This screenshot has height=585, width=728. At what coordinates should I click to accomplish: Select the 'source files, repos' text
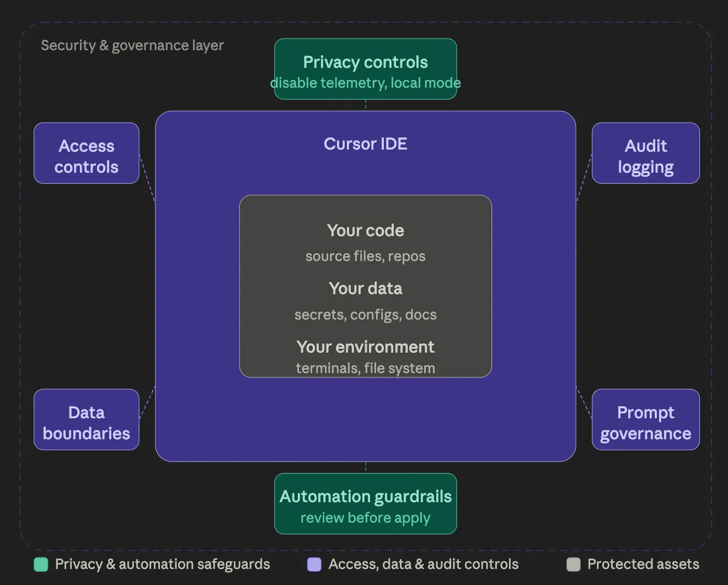(x=366, y=257)
